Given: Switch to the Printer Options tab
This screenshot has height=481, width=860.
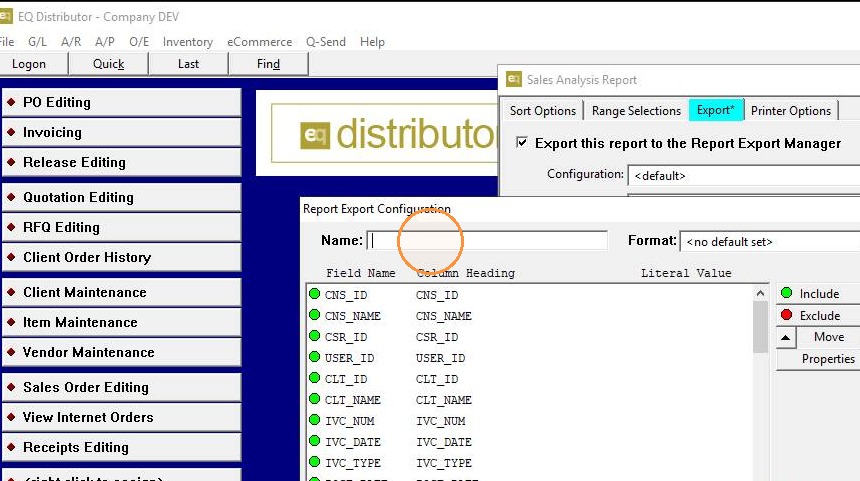Looking at the screenshot, I should click(x=791, y=111).
